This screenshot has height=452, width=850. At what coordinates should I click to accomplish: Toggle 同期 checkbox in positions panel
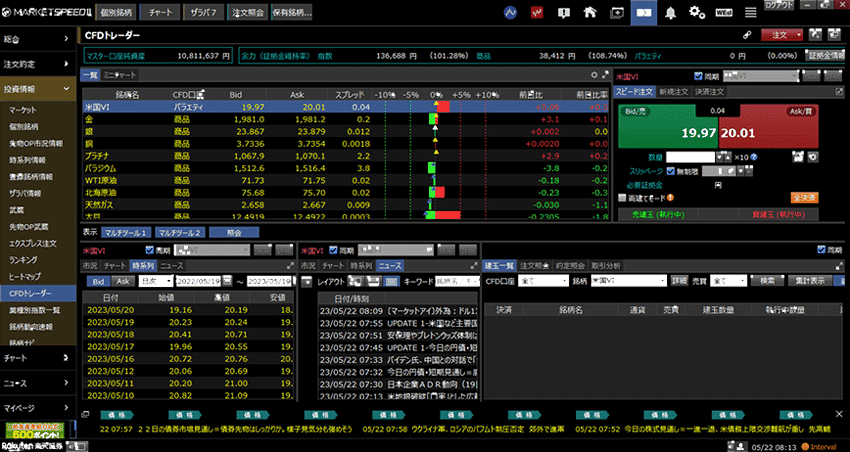[821, 250]
